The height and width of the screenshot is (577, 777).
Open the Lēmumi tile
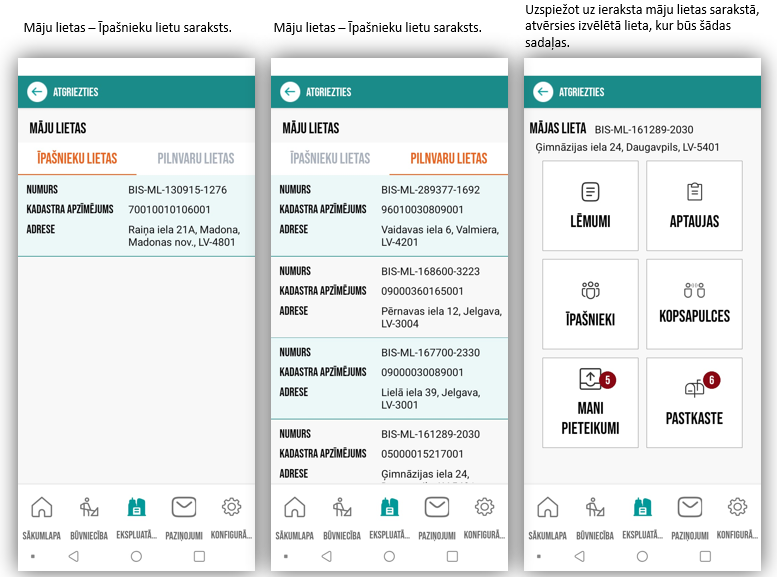click(x=590, y=205)
